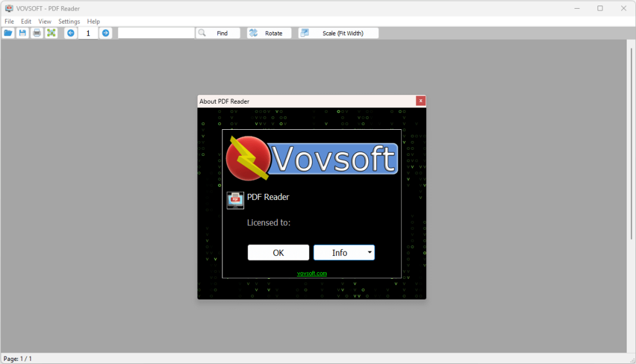Click the PDF Reader app icon in dialog
The width and height of the screenshot is (636, 364).
pyautogui.click(x=235, y=200)
